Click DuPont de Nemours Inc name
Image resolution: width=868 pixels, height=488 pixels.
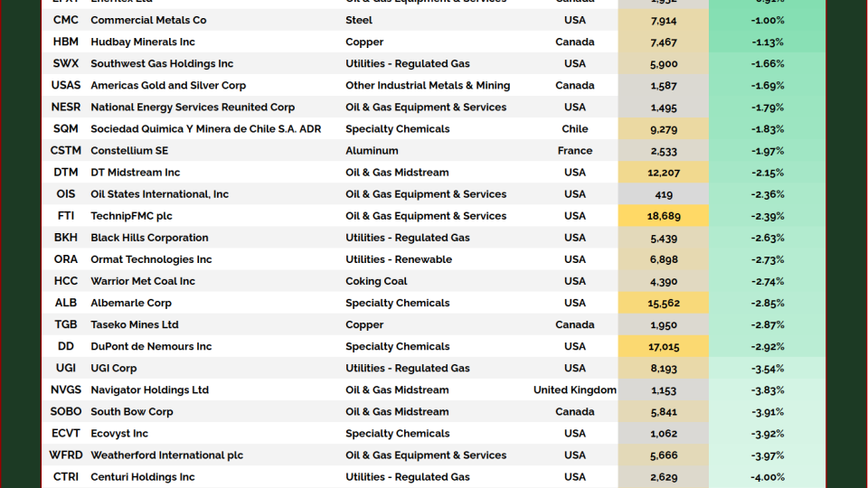(151, 346)
